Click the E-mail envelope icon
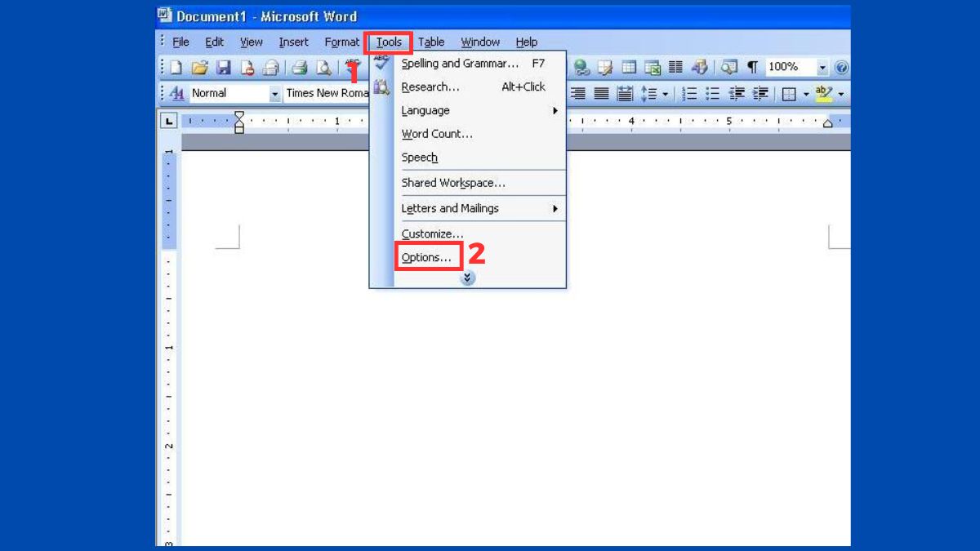 point(270,68)
